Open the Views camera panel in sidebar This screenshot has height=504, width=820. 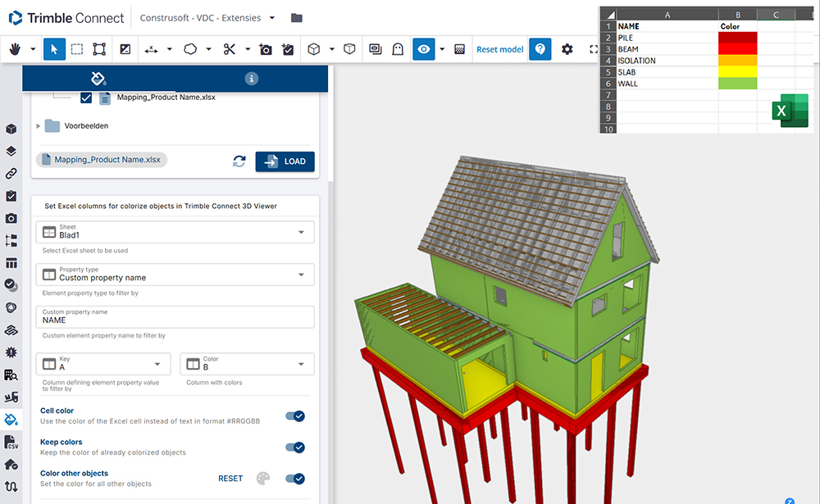tap(11, 218)
